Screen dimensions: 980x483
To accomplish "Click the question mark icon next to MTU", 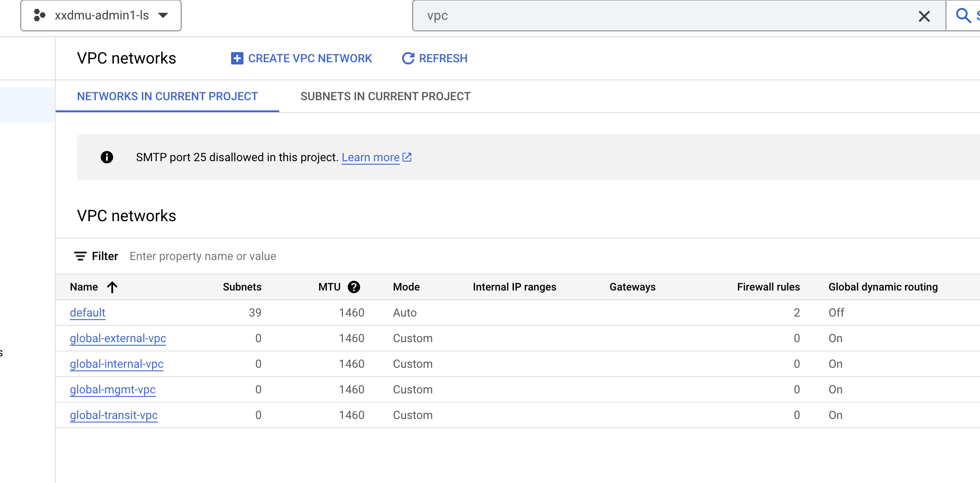I will pos(353,287).
